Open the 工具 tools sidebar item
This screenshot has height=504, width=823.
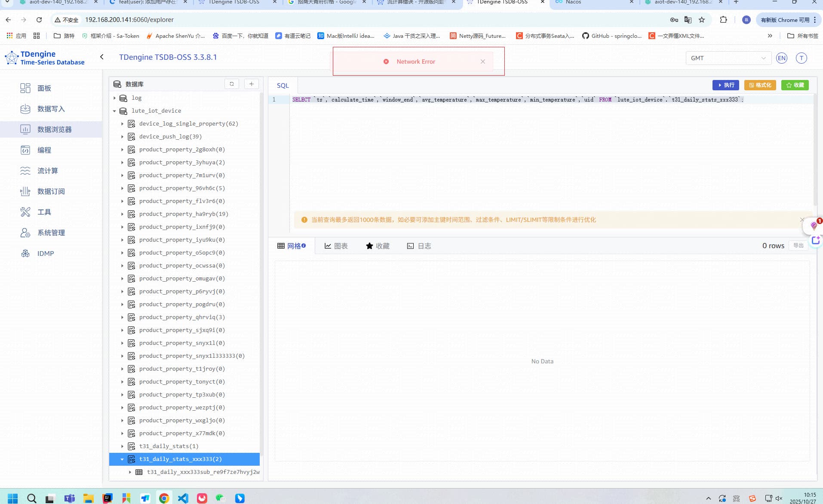point(44,212)
